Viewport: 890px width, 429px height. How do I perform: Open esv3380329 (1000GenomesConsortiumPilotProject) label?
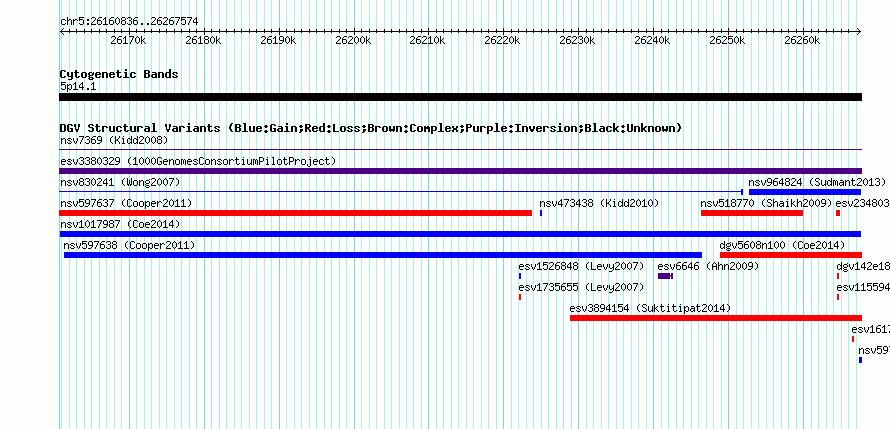point(198,161)
